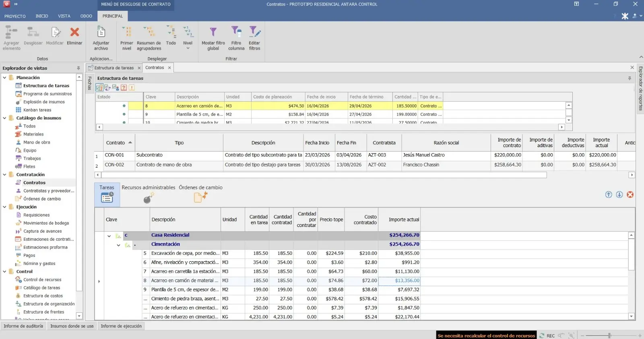This screenshot has width=644, height=339.
Task: Collapse the Casa Residencial row
Action: 109,236
